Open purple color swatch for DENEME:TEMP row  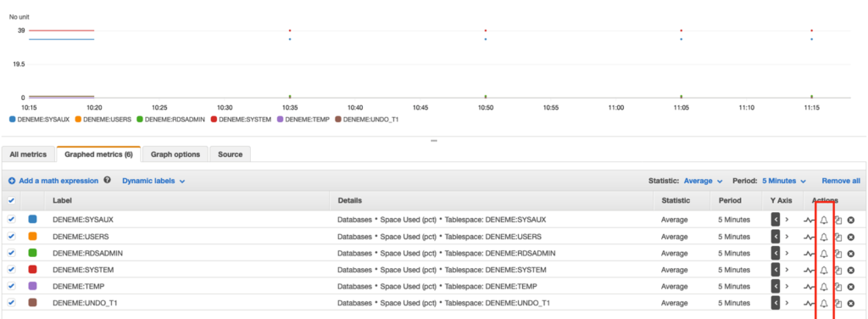pyautogui.click(x=33, y=286)
